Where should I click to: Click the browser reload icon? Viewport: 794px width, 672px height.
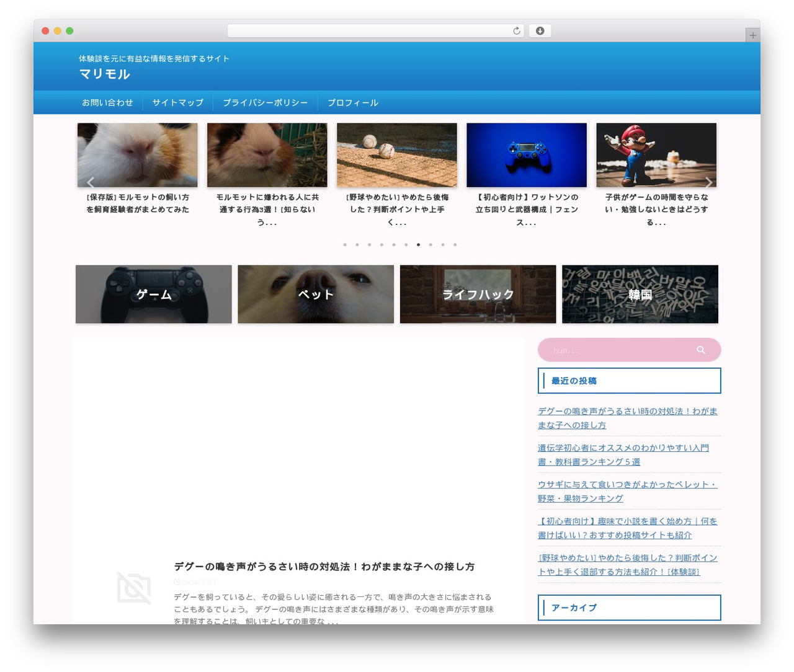[x=517, y=31]
